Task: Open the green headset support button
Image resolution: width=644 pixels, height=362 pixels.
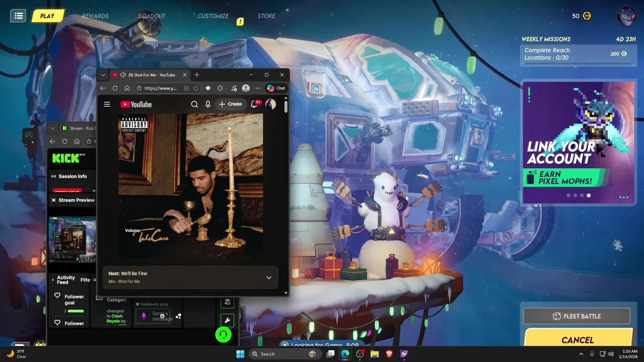Action: [223, 334]
